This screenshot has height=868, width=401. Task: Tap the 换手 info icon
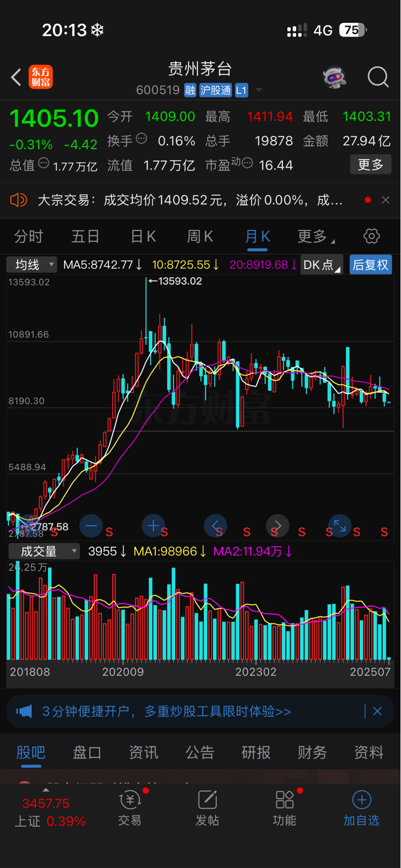[x=141, y=139]
